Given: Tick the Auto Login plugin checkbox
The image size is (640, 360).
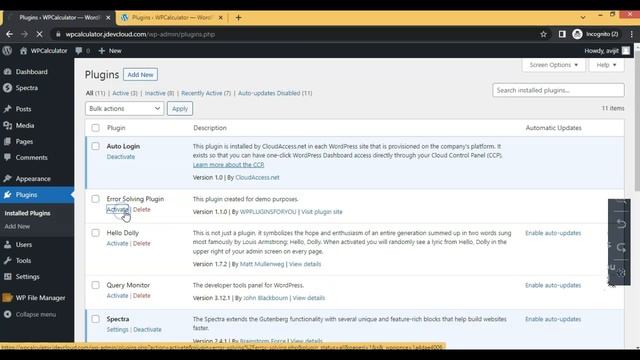Looking at the screenshot, I should 96,146.
